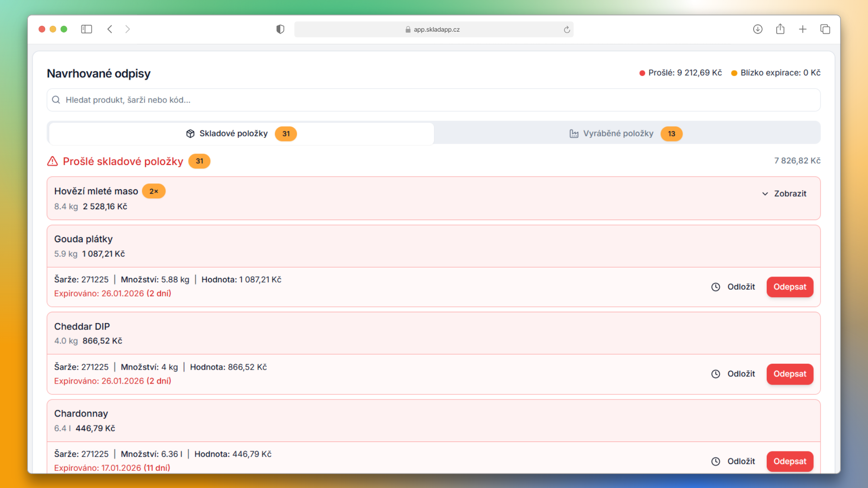Screen dimensions: 868x488
Task: Postpone Cheddar DIP batch with Odložit
Action: 741,374
